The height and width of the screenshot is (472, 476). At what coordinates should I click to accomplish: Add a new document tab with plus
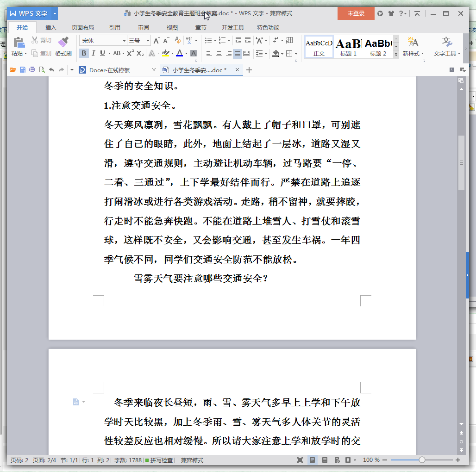pos(249,70)
